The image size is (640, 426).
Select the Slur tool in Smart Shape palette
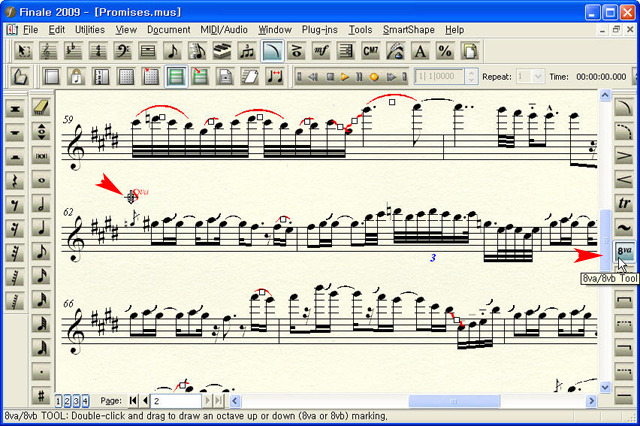(x=624, y=108)
